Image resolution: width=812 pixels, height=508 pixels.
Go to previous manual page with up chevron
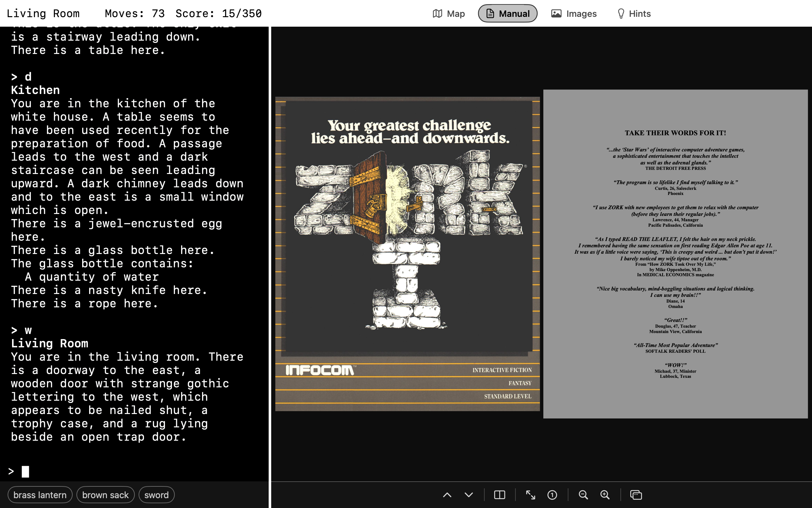point(447,495)
